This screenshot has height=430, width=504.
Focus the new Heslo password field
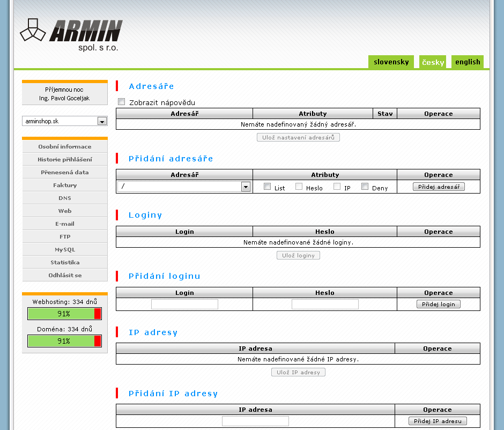325,304
